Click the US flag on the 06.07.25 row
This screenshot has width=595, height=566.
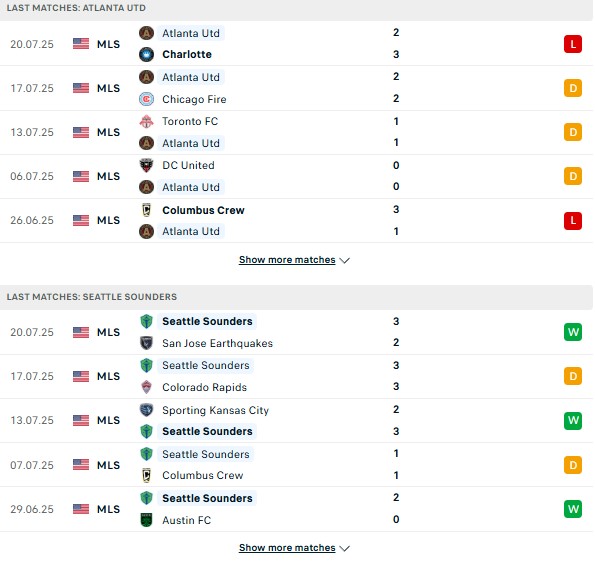[x=81, y=176]
